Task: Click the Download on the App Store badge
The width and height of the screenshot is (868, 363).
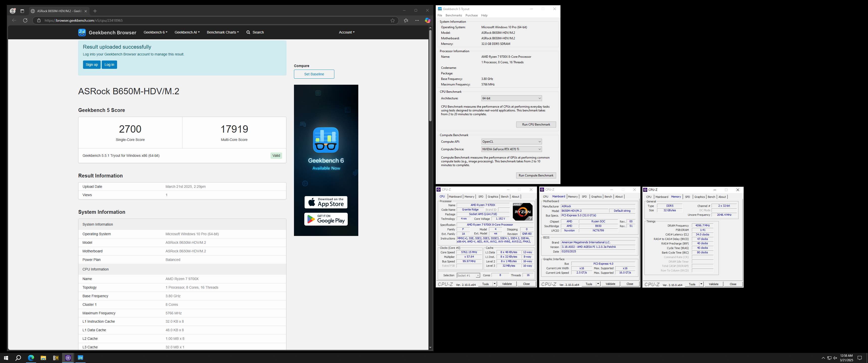Action: [326, 202]
